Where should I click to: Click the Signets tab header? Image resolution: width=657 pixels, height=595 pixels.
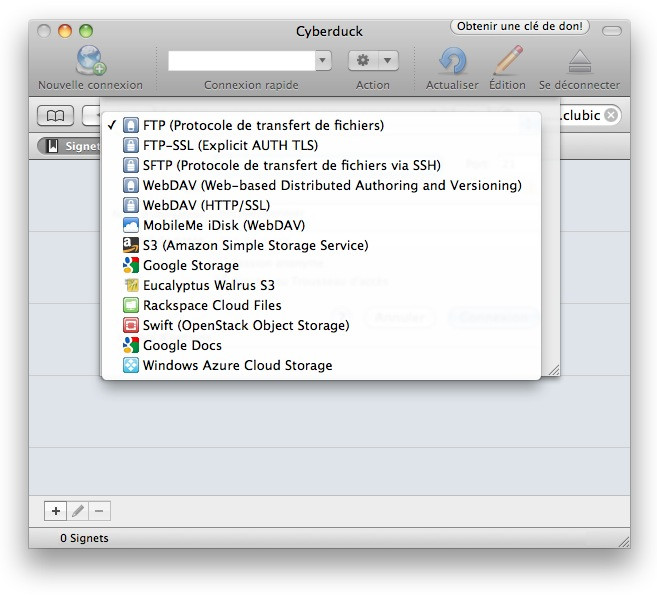coord(75,146)
